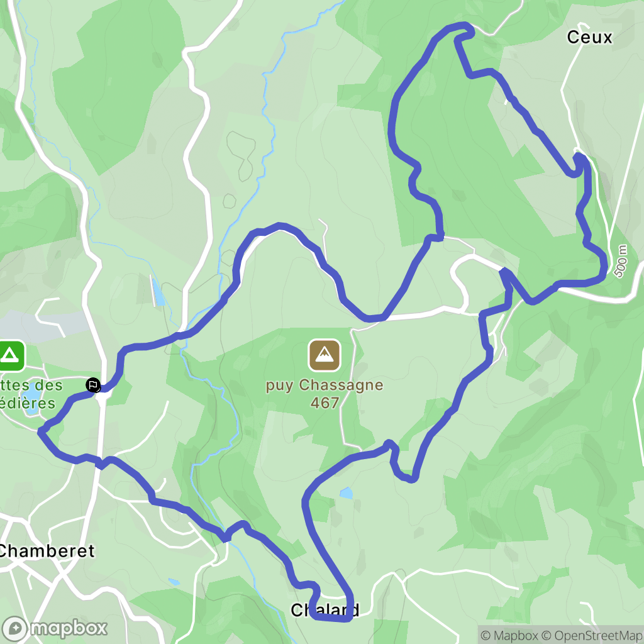The image size is (644, 644).
Task: Click the blue lake beside the campsite
Action: pyautogui.click(x=31, y=399)
